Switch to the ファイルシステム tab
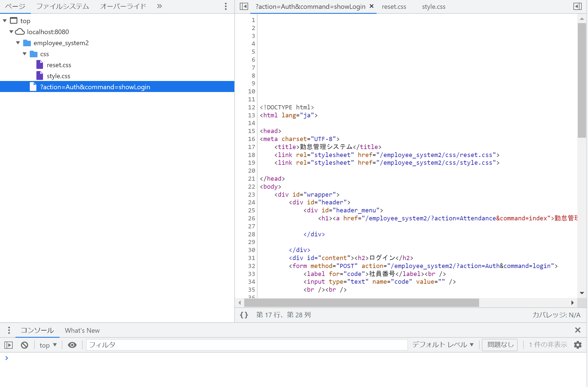 tap(62, 6)
